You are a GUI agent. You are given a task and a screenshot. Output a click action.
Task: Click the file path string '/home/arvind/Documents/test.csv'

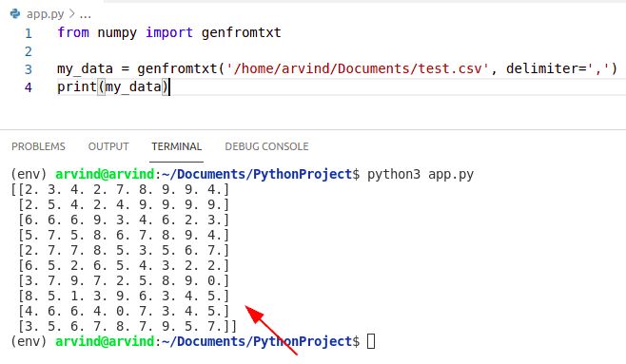coord(358,68)
